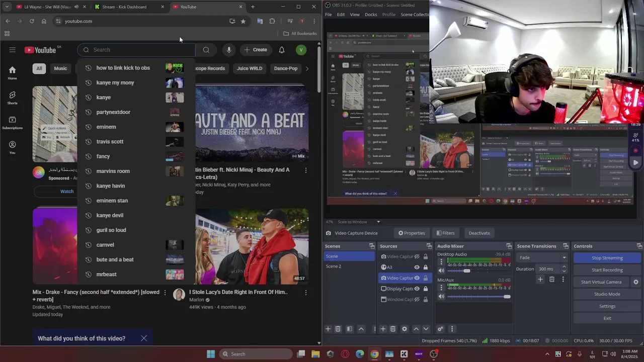Image resolution: width=644 pixels, height=362 pixels.
Task: Start voice search with microphone icon
Action: [x=229, y=50]
